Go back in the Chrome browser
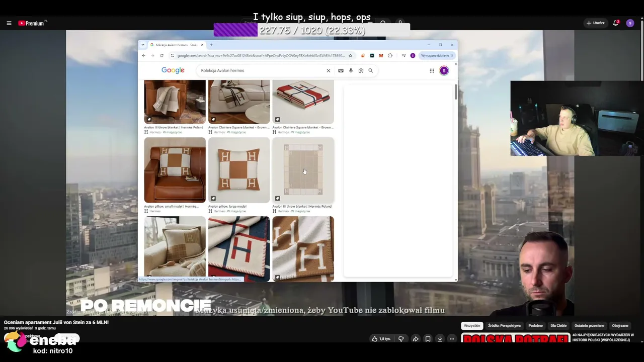Viewport: 644px width, 362px height. click(143, 55)
